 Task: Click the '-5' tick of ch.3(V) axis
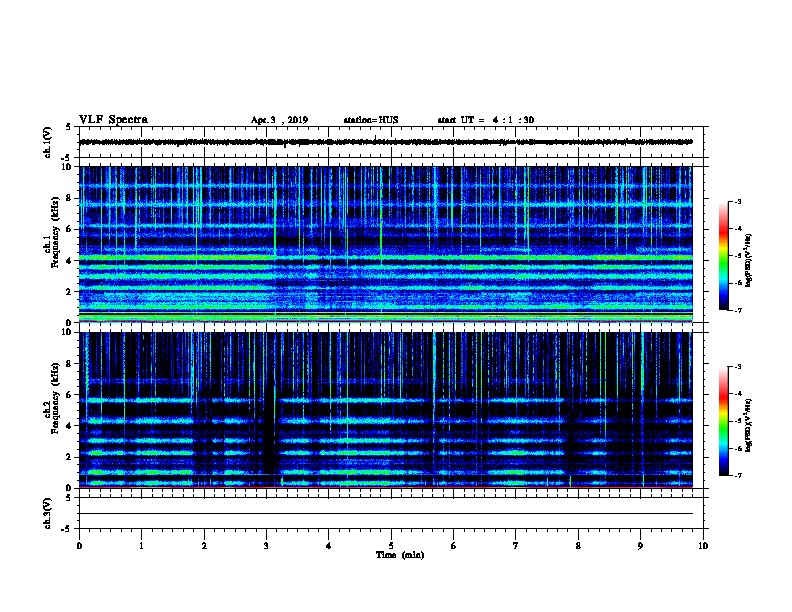pos(67,529)
